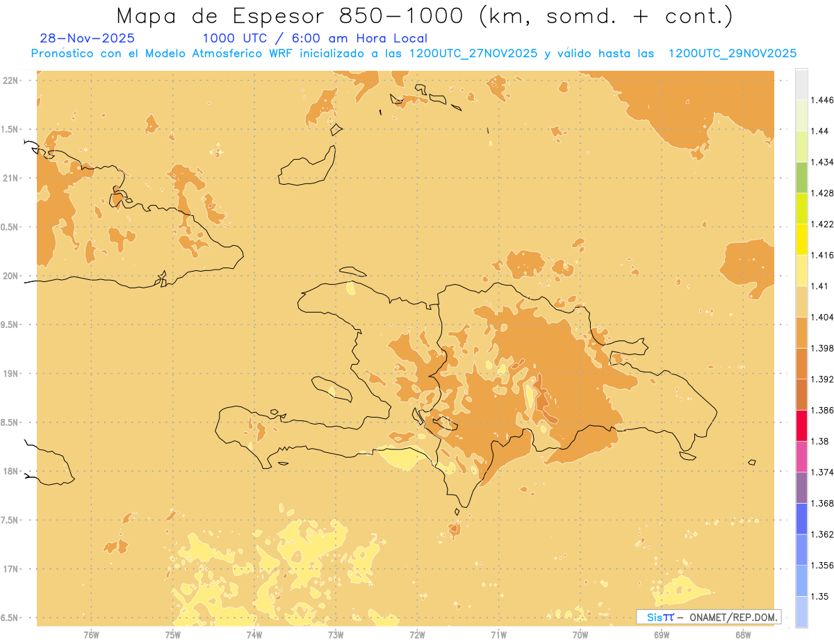Click the color bar value "1.362"
Image resolution: width=834 pixels, height=644 pixels.
click(823, 534)
